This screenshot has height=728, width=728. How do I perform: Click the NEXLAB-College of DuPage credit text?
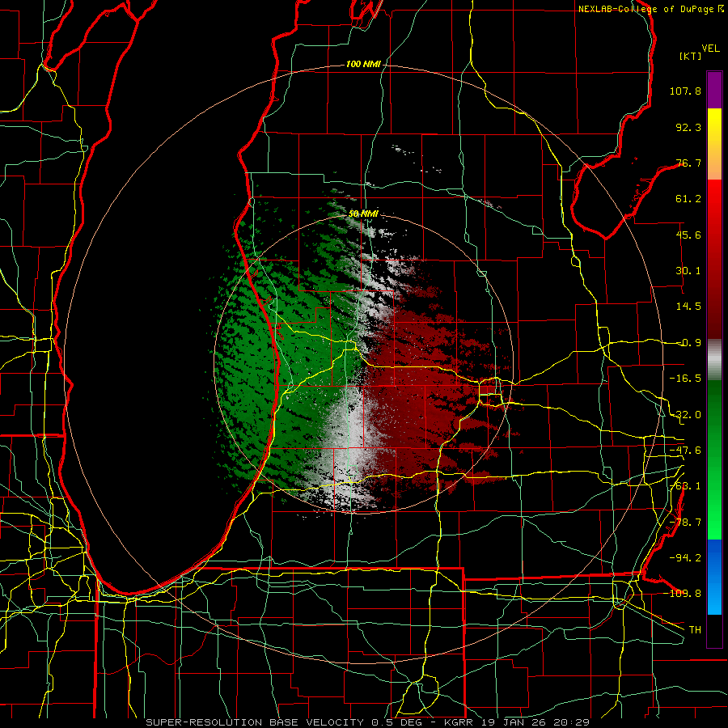pyautogui.click(x=650, y=9)
